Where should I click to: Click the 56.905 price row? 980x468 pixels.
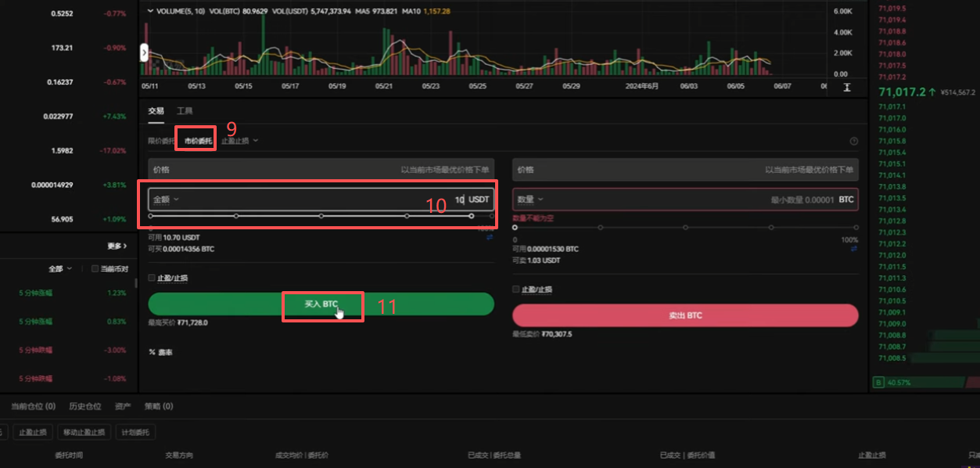point(62,219)
